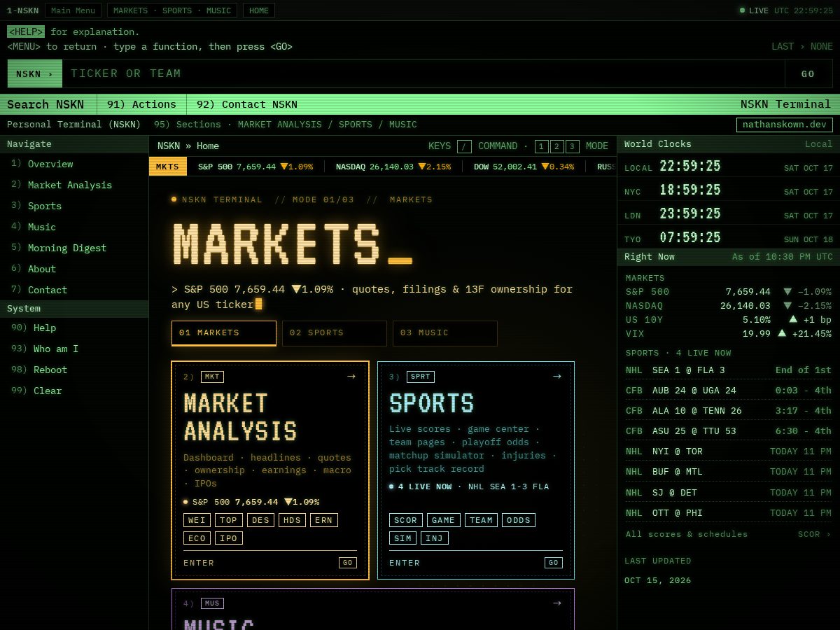Click GO on Market Analysis card
840x630 pixels.
(348, 563)
